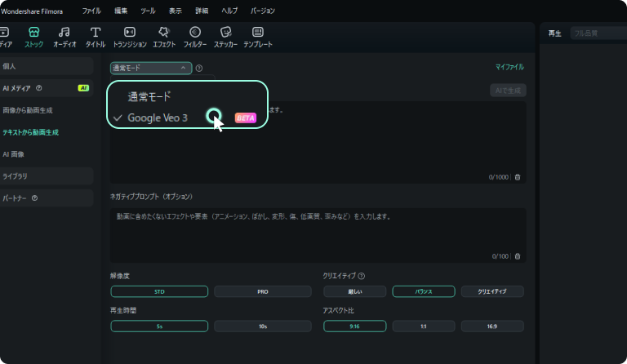Select PRO resolution option
Viewport: 627px width, 364px height.
pyautogui.click(x=263, y=291)
